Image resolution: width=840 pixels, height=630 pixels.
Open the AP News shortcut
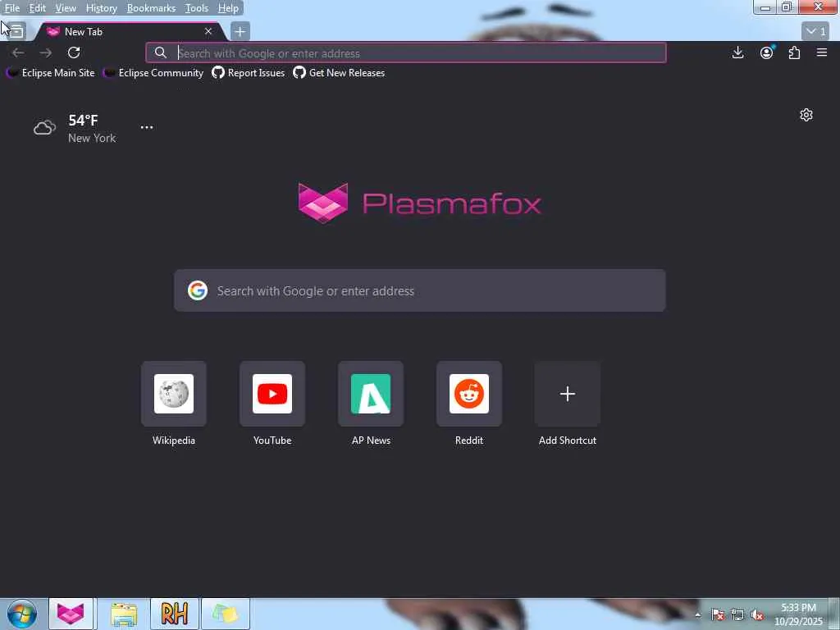(x=371, y=404)
